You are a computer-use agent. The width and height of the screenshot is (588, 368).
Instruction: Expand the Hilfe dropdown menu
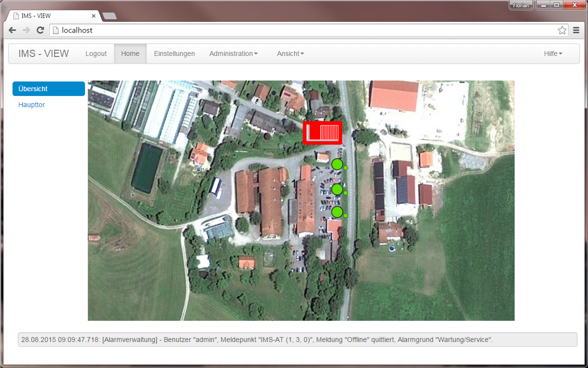click(x=553, y=54)
